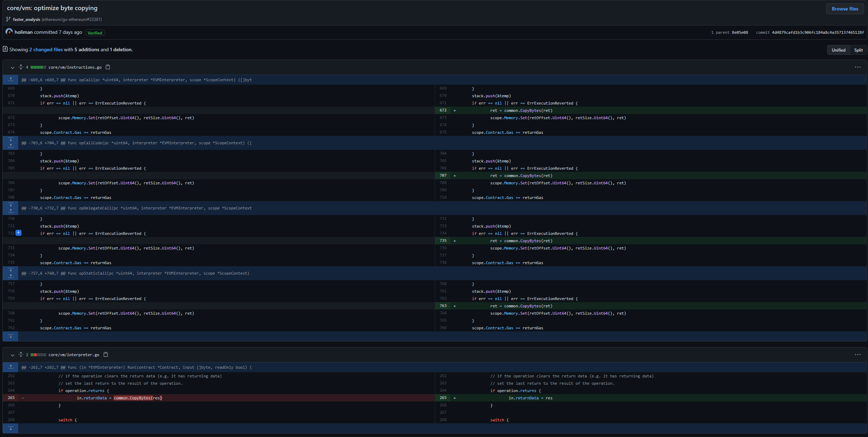Expand lines around opStaticCall hunk header

(x=11, y=273)
